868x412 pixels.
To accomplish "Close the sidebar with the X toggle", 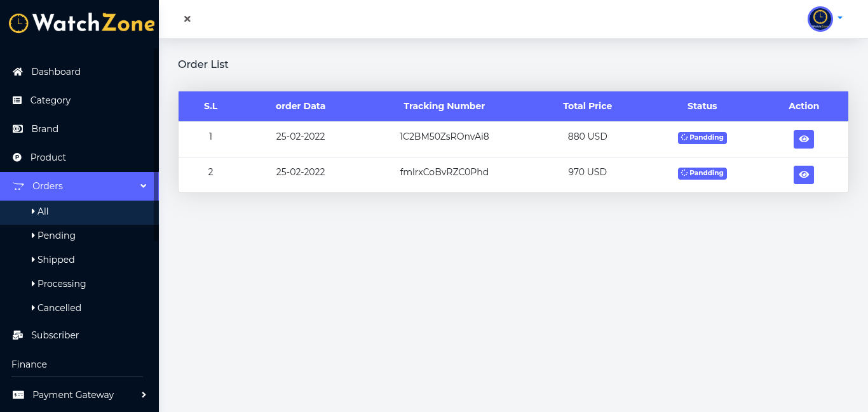I will coord(187,19).
